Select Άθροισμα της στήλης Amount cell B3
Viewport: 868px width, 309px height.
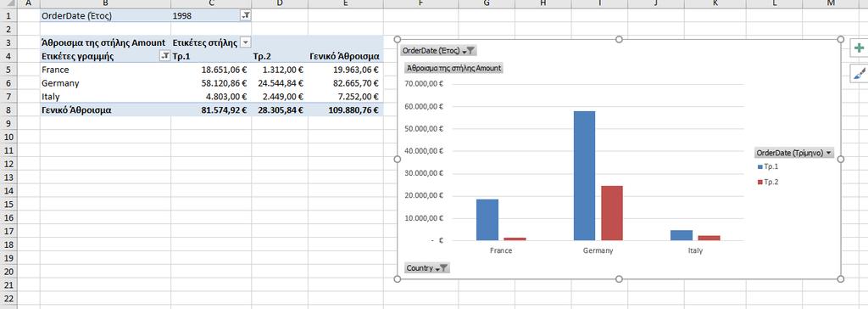(105, 42)
